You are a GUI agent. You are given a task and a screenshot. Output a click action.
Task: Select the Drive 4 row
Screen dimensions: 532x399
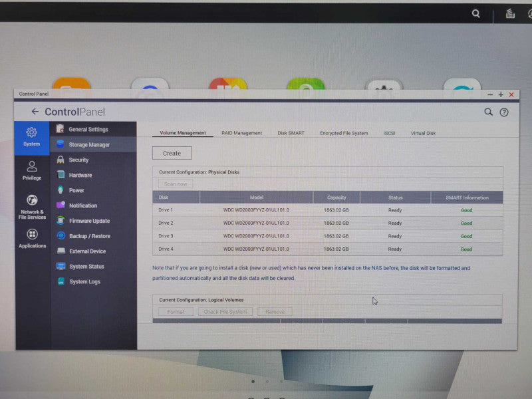click(x=328, y=249)
